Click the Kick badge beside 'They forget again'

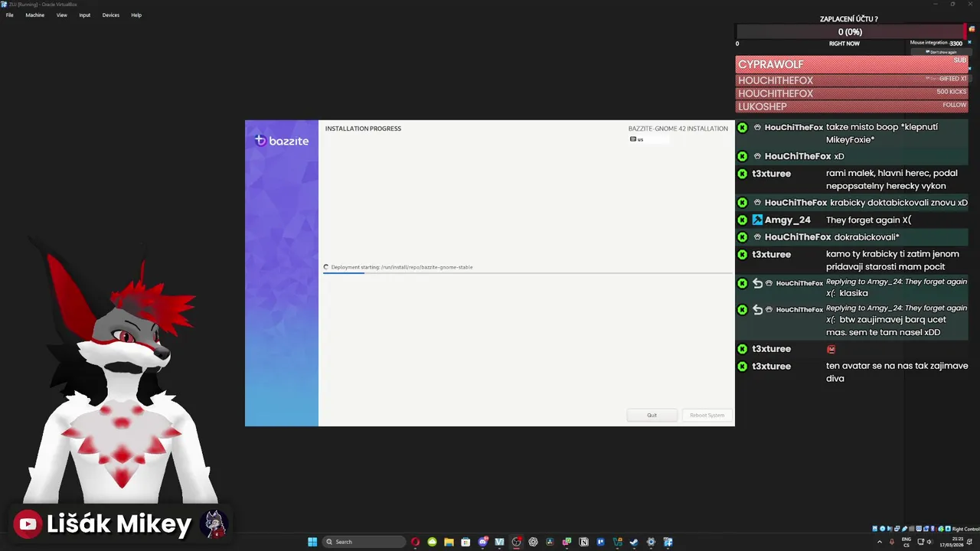click(x=742, y=220)
